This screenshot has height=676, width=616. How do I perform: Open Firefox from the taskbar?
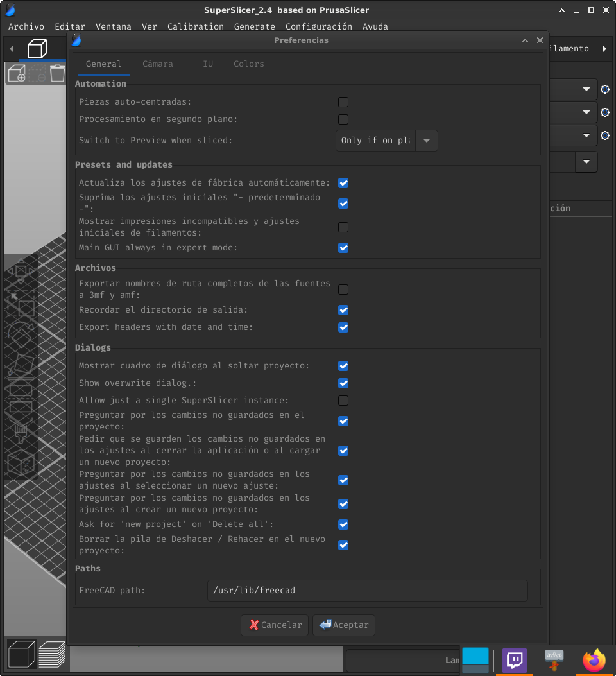tap(594, 660)
